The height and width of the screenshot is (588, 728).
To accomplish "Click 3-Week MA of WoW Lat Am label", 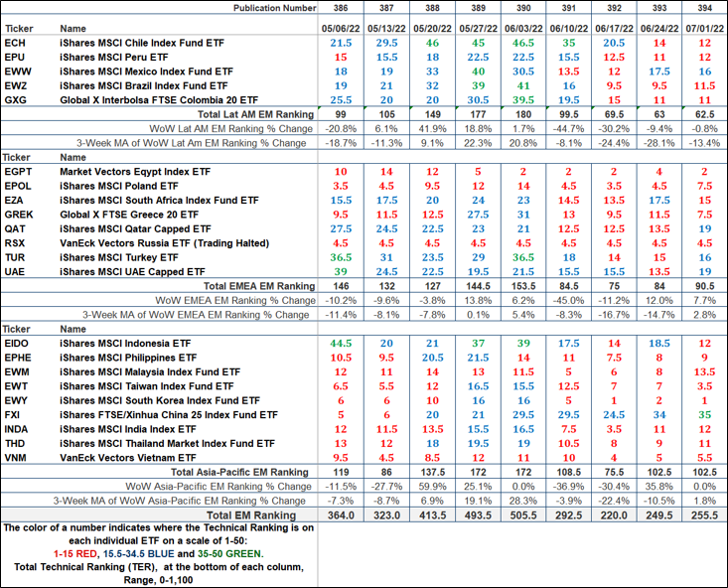I will [192, 143].
